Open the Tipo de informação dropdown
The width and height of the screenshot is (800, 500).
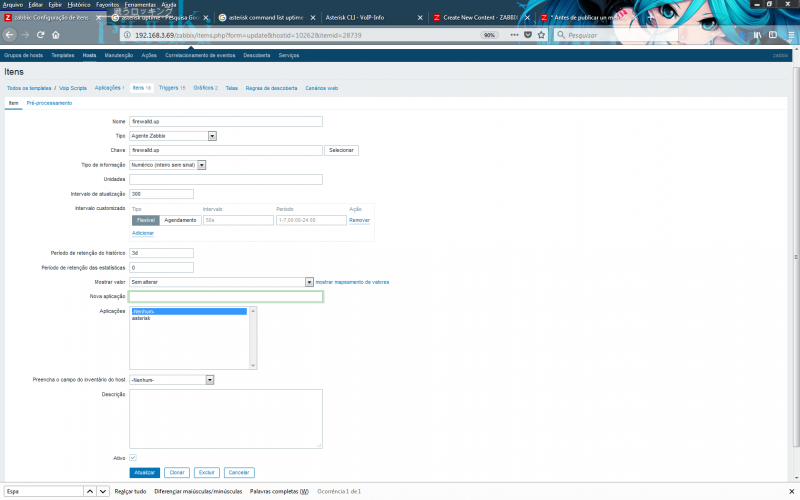pyautogui.click(x=167, y=165)
